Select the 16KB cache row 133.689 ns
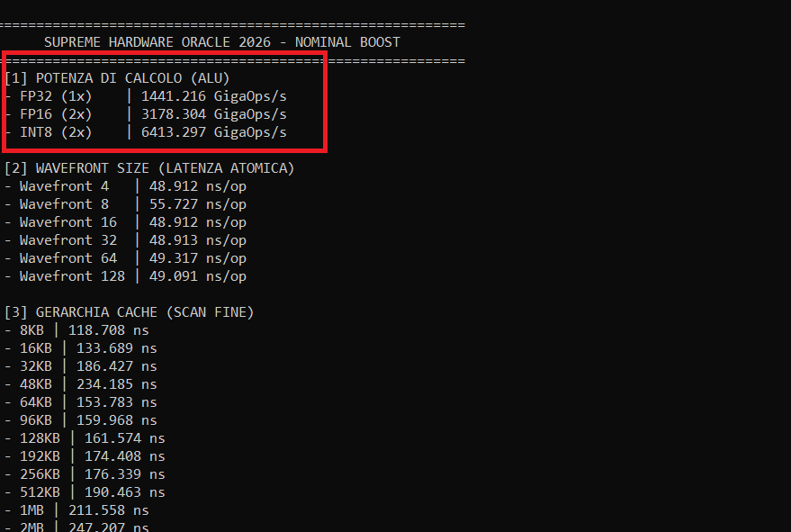Screen dimensions: 791x532 pos(81,348)
